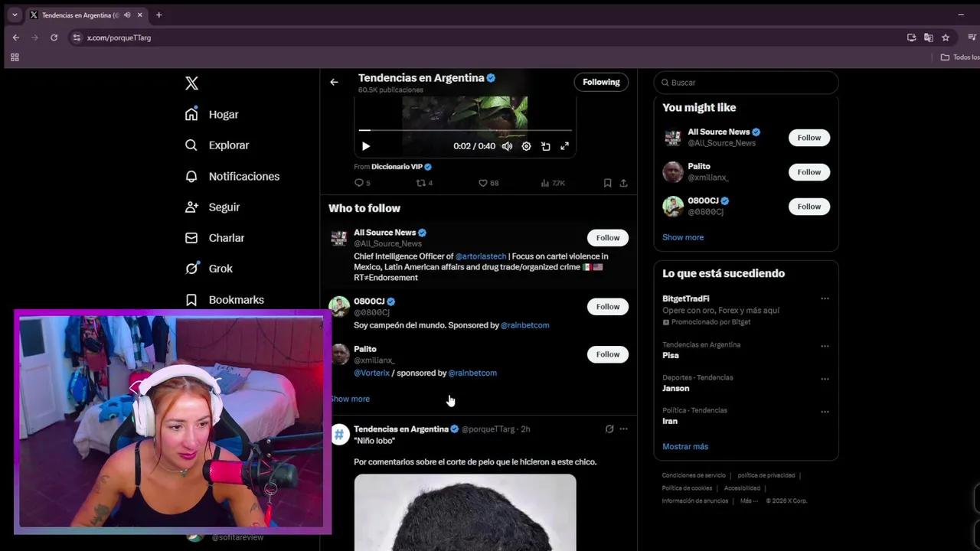Bookmark the video post
This screenshot has width=980, height=551.
point(607,183)
